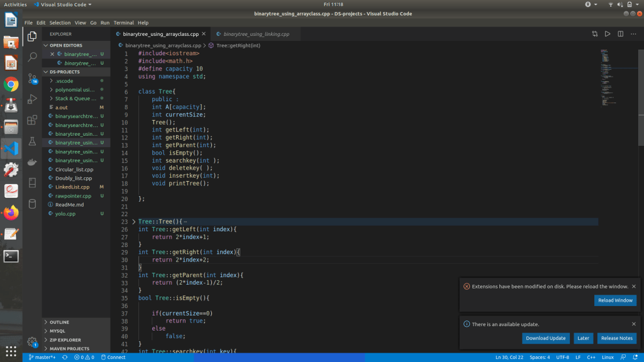Click the Split Editor Right icon
This screenshot has width=644, height=362.
click(620, 34)
